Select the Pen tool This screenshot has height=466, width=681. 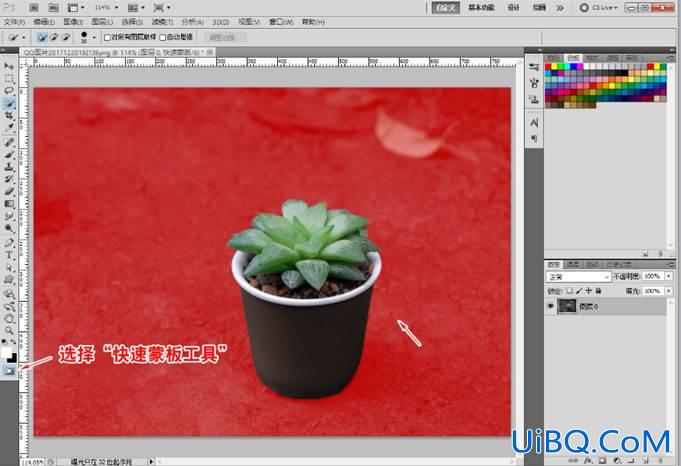[x=9, y=242]
